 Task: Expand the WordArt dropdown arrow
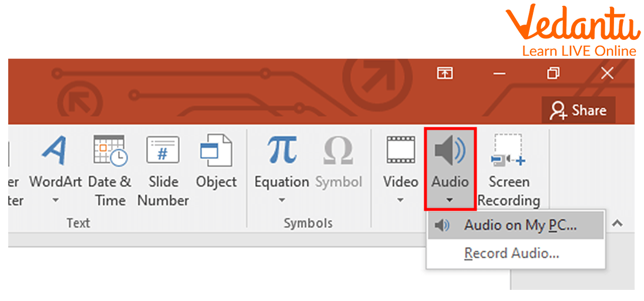click(56, 201)
